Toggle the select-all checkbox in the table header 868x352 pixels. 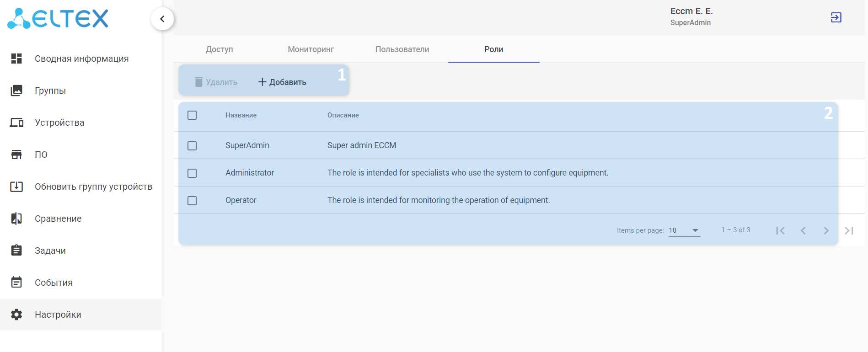[192, 115]
